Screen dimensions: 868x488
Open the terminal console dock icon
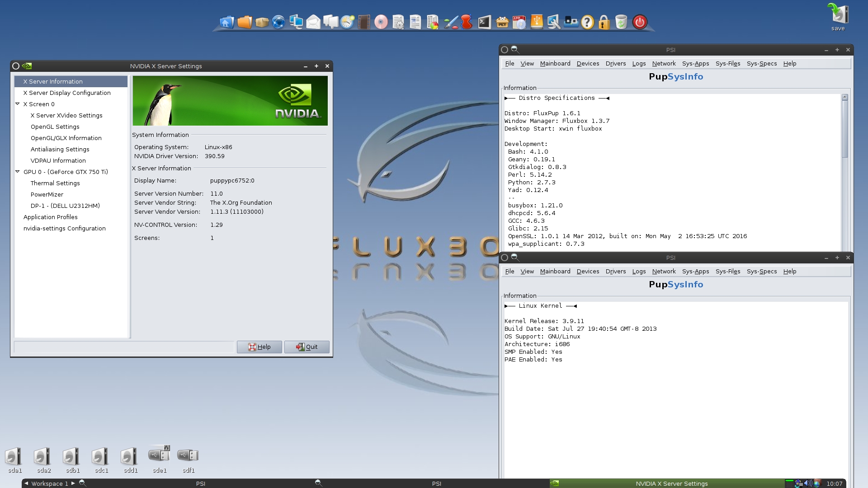[484, 22]
